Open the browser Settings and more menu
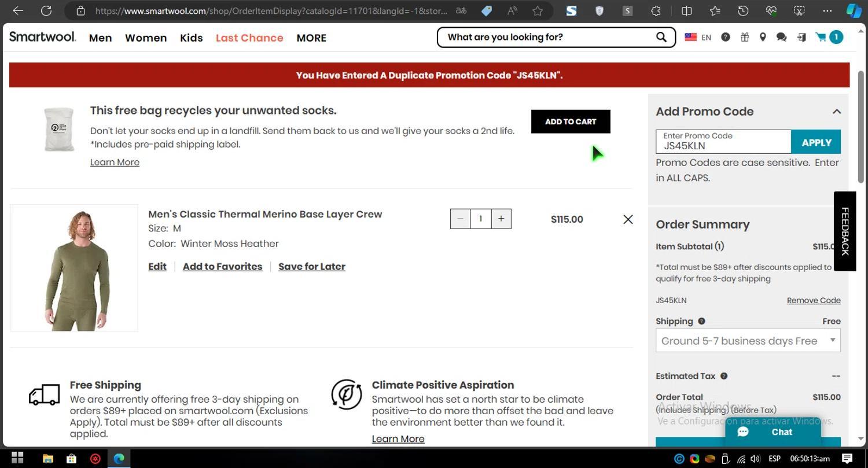Image resolution: width=868 pixels, height=468 pixels. pos(827,10)
